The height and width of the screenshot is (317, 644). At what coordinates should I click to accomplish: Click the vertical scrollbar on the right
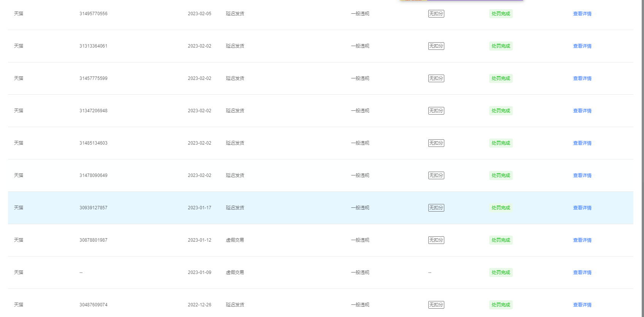click(642, 152)
